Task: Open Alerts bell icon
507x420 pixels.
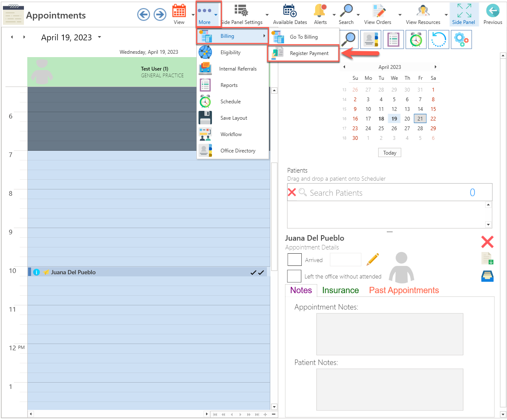Action: [320, 15]
